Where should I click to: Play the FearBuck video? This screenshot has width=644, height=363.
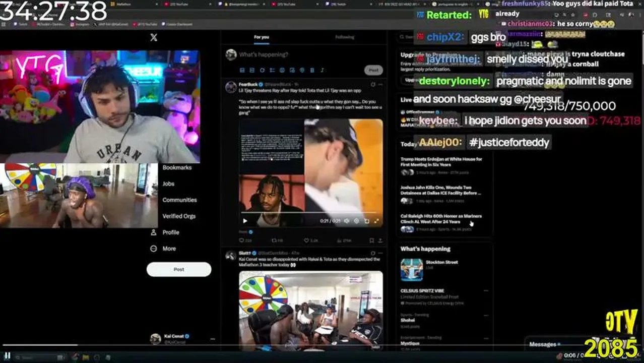(245, 221)
